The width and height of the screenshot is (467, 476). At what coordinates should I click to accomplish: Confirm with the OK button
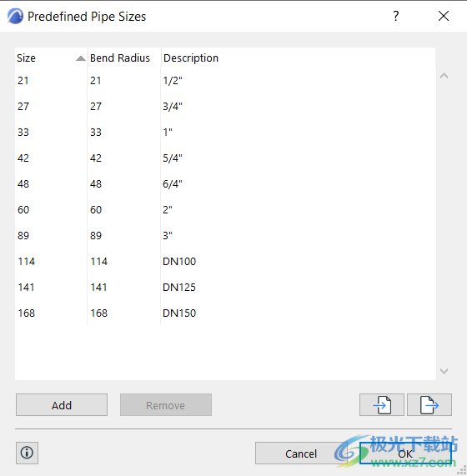click(x=405, y=453)
